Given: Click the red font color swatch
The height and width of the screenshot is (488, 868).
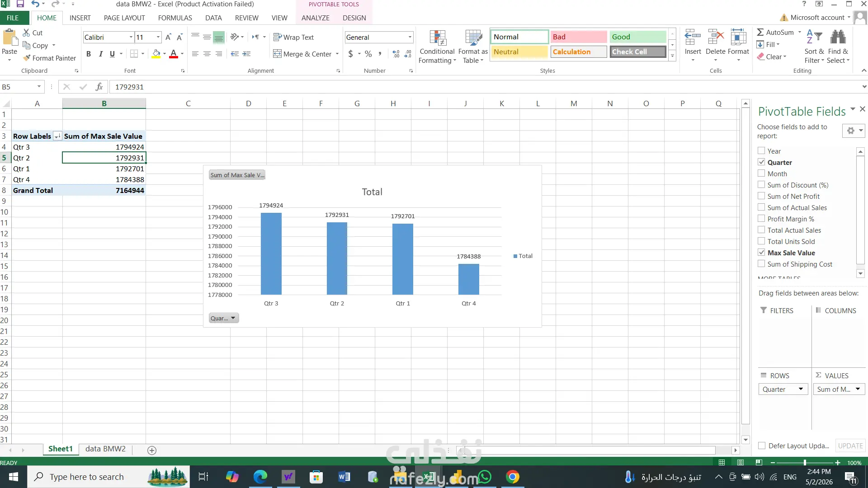Looking at the screenshot, I should (174, 54).
